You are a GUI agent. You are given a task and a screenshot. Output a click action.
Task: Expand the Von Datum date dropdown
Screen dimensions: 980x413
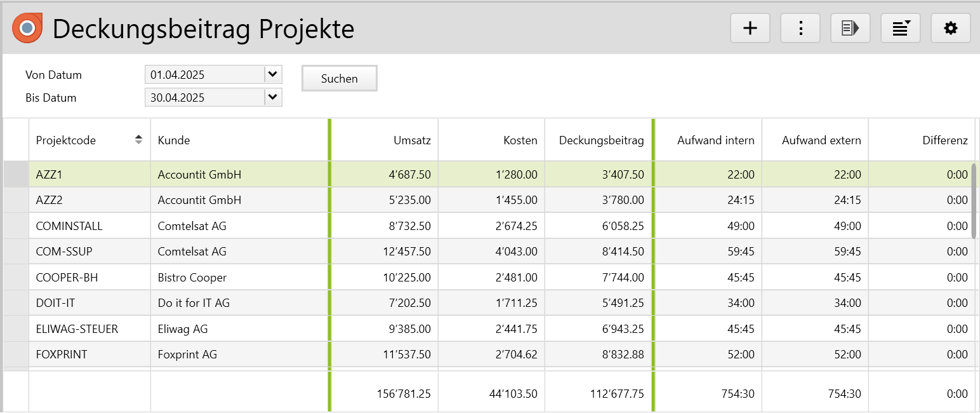(x=273, y=75)
